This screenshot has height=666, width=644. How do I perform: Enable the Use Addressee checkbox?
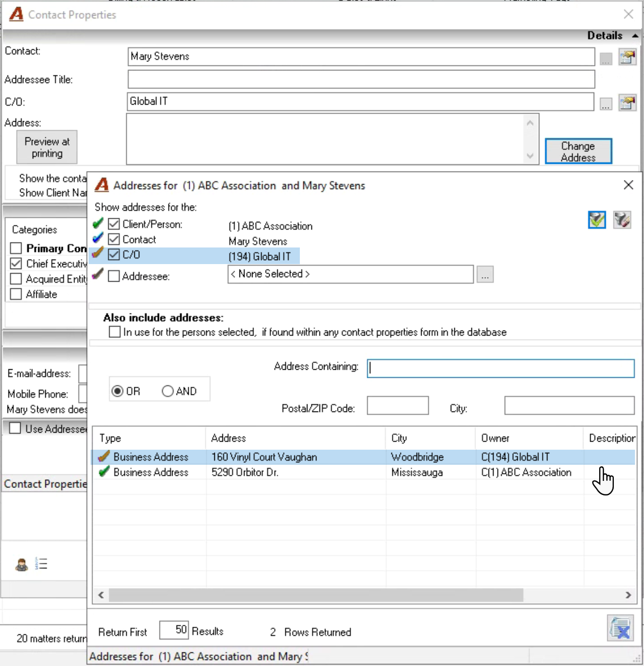click(15, 428)
